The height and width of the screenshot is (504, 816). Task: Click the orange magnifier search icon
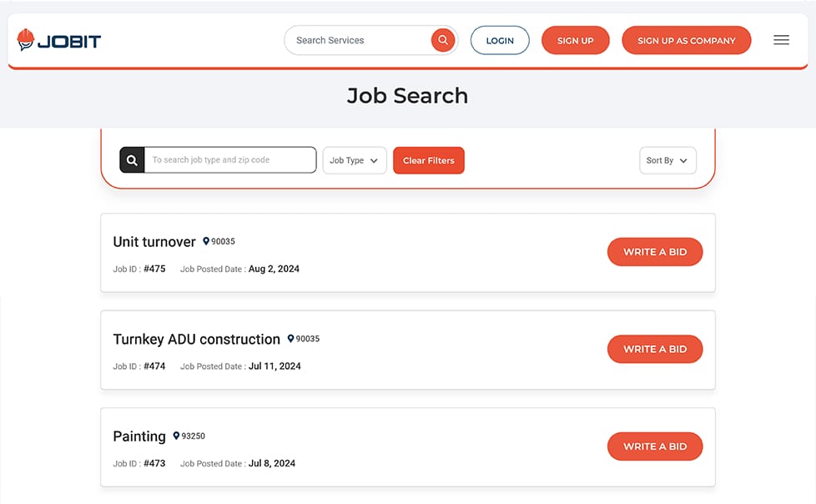443,40
